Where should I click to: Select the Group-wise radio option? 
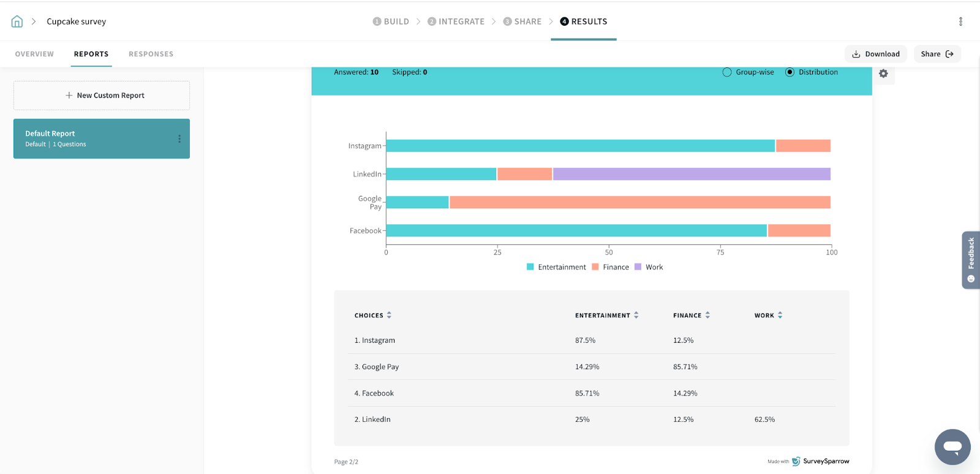coord(727,72)
